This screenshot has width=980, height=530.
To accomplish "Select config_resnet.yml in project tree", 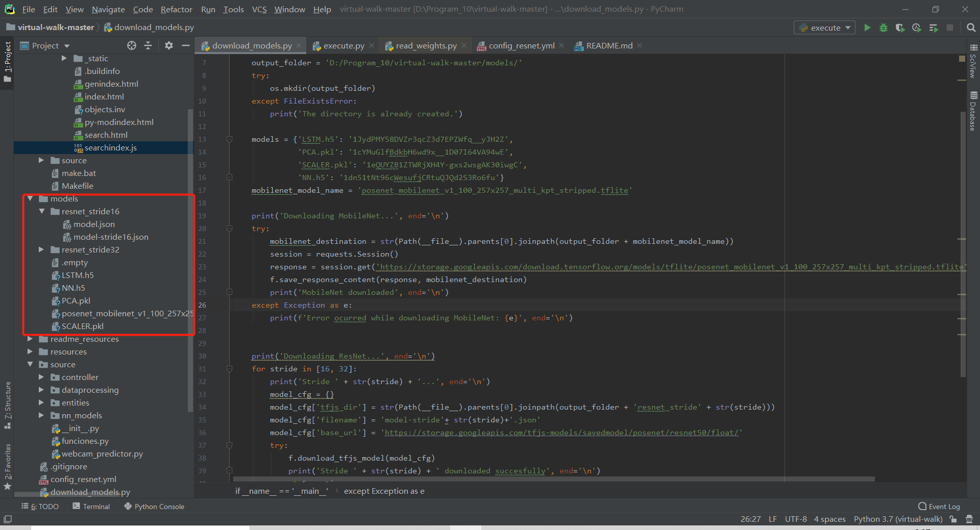I will coord(83,479).
